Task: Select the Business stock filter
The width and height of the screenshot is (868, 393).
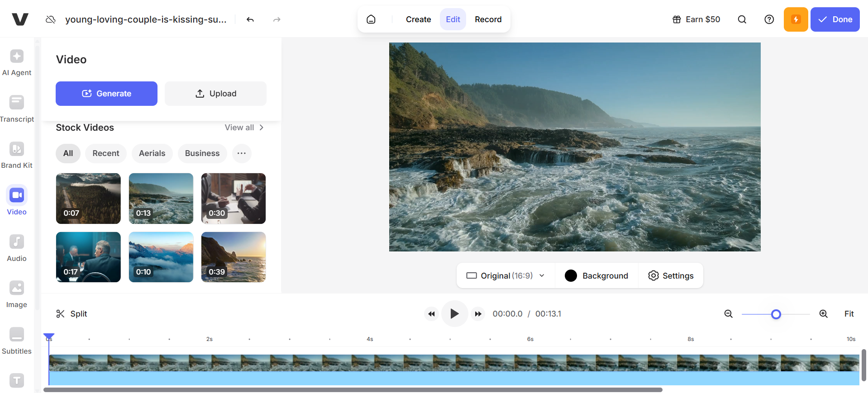Action: pyautogui.click(x=202, y=153)
